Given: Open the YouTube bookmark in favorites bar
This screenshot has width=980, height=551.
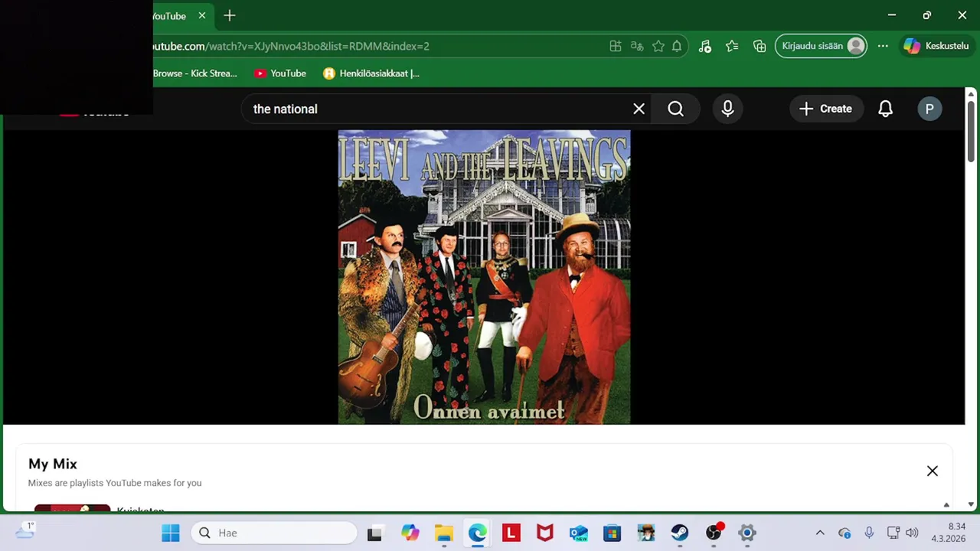Looking at the screenshot, I should pyautogui.click(x=280, y=73).
